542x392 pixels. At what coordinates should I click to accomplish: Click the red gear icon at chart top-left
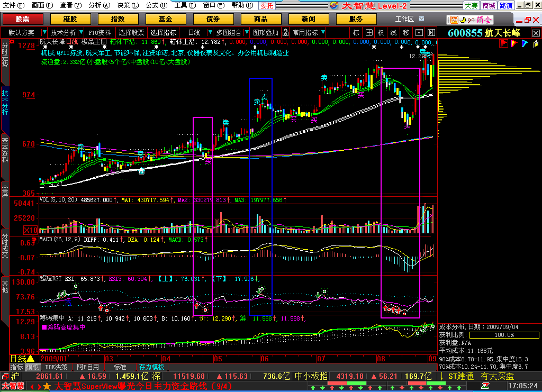tap(12, 42)
